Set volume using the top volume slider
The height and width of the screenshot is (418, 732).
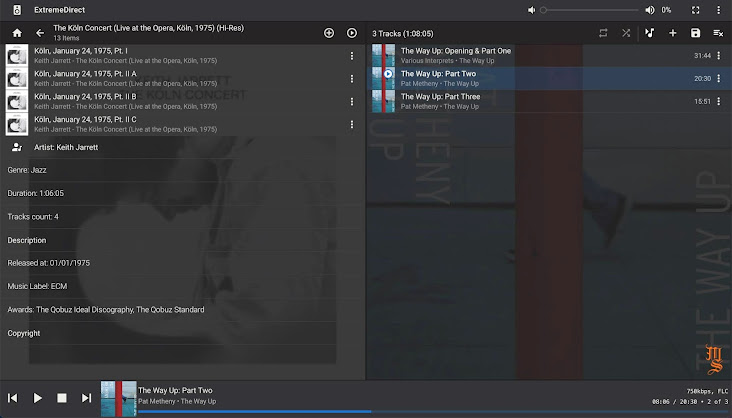pyautogui.click(x=591, y=10)
